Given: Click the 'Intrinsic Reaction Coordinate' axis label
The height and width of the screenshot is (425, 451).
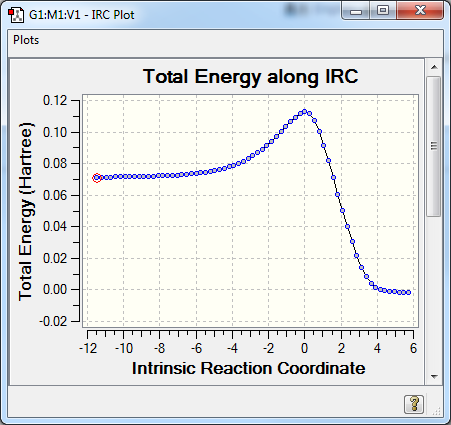Looking at the screenshot, I should click(249, 368).
